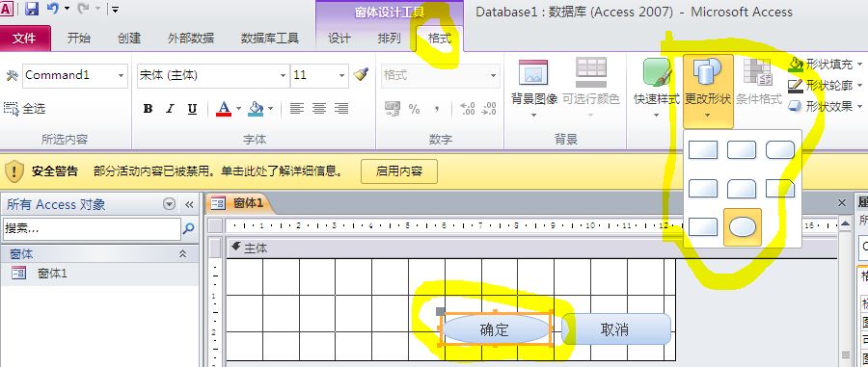
Task: Click the Center align text icon
Action: click(319, 108)
